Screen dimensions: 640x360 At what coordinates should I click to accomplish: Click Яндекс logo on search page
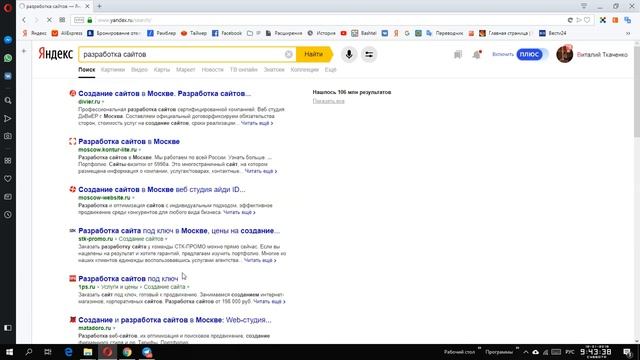[56, 53]
